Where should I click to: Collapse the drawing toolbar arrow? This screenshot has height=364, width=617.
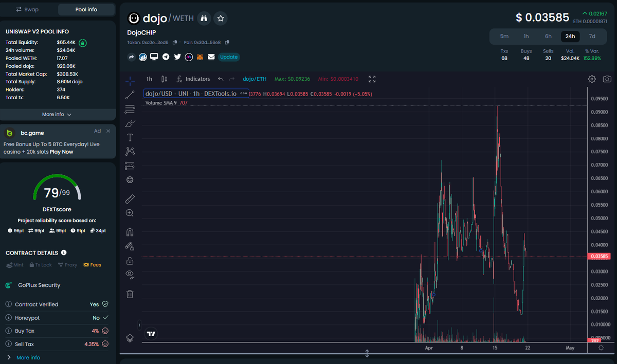click(139, 325)
